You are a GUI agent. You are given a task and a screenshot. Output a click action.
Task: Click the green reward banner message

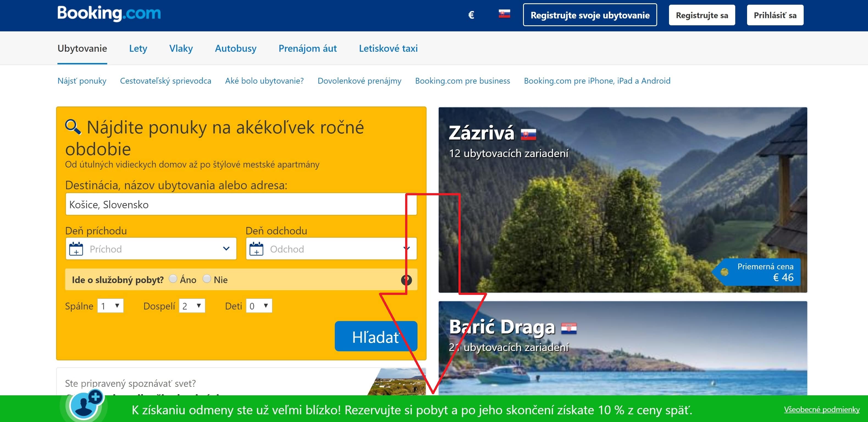pos(412,410)
